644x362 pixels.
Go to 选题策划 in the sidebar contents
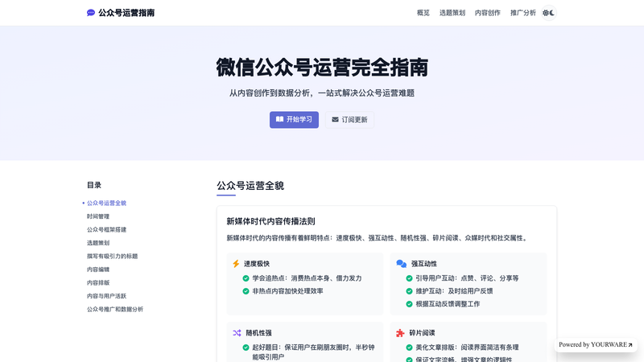click(97, 243)
